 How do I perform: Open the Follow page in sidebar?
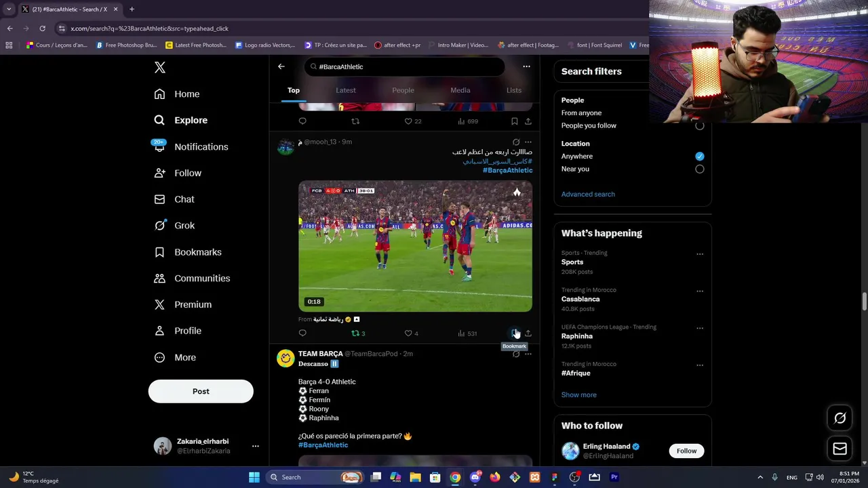coord(178,173)
